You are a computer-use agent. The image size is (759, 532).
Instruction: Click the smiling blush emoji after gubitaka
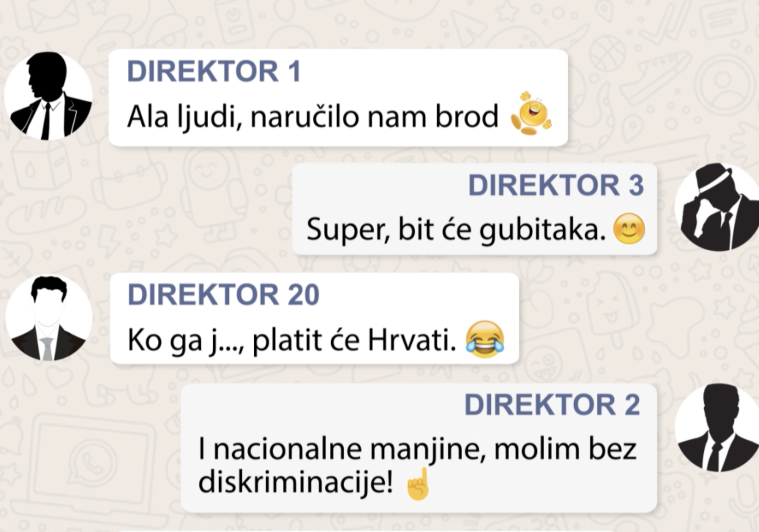click(x=629, y=229)
